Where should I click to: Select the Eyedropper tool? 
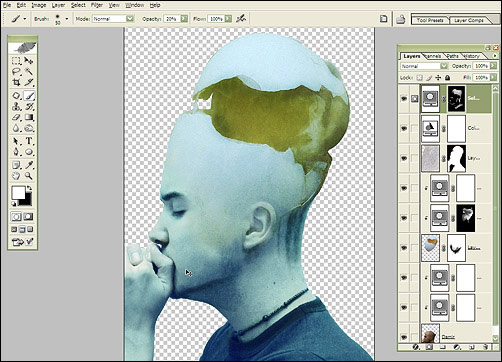pos(29,165)
